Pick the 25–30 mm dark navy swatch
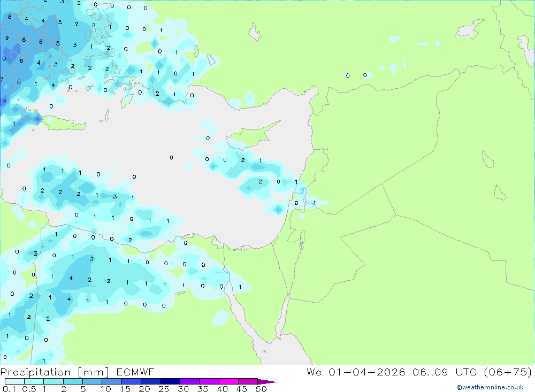This screenshot has width=535, height=392. point(170,381)
